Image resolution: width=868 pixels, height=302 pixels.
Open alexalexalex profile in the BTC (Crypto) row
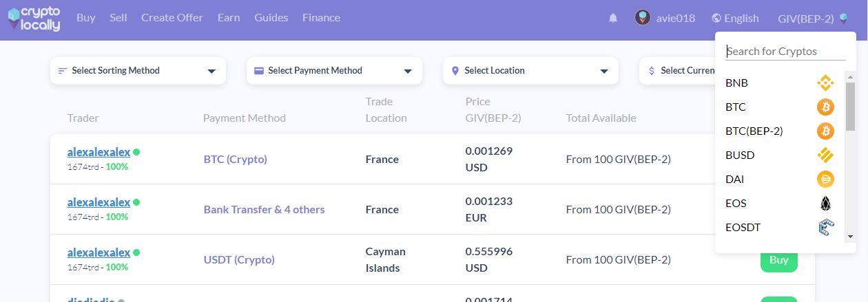coord(99,152)
